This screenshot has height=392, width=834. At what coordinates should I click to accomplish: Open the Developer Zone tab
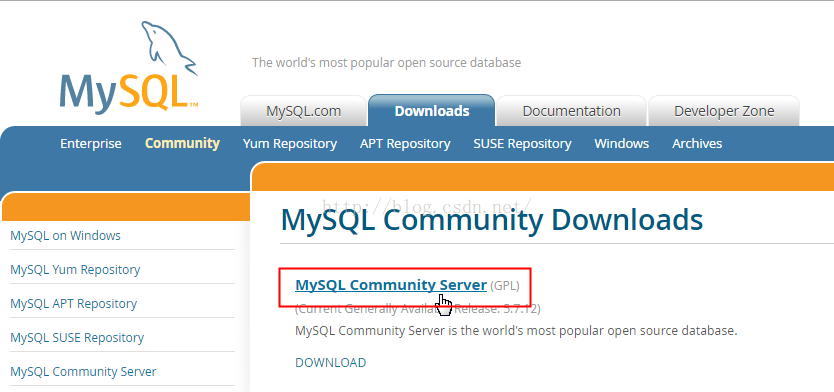(724, 111)
